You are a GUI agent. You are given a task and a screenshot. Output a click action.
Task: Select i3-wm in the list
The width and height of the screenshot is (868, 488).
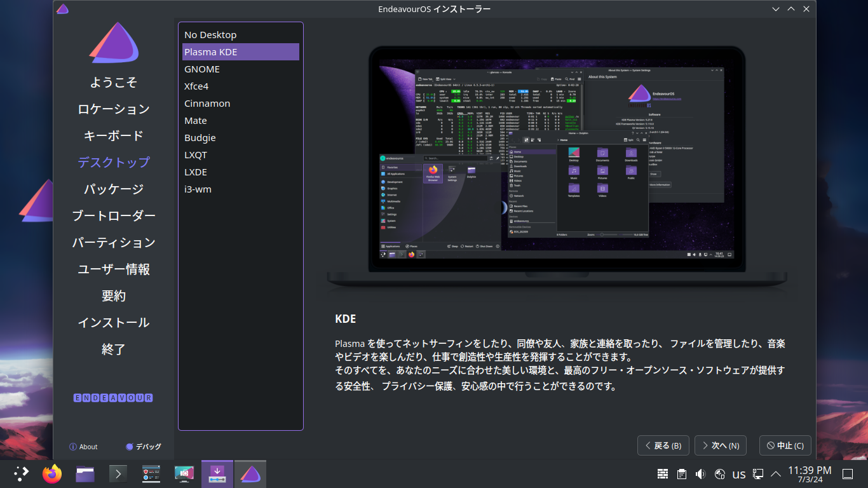pos(241,189)
